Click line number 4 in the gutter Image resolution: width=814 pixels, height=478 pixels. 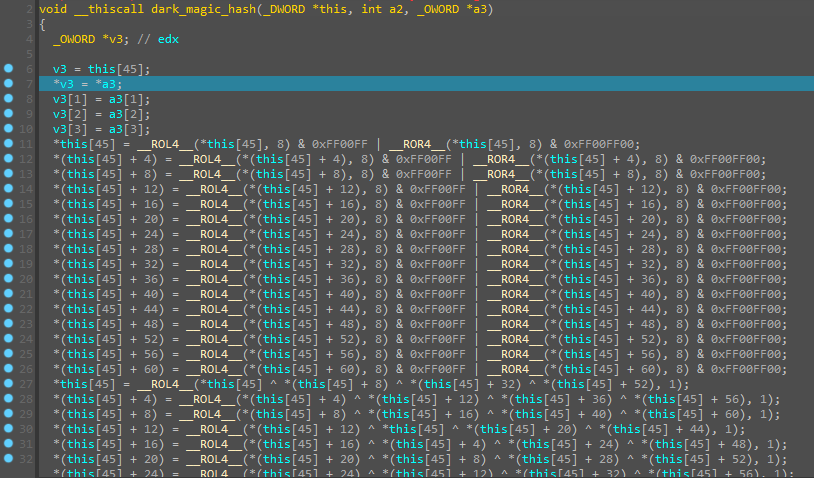pos(29,38)
